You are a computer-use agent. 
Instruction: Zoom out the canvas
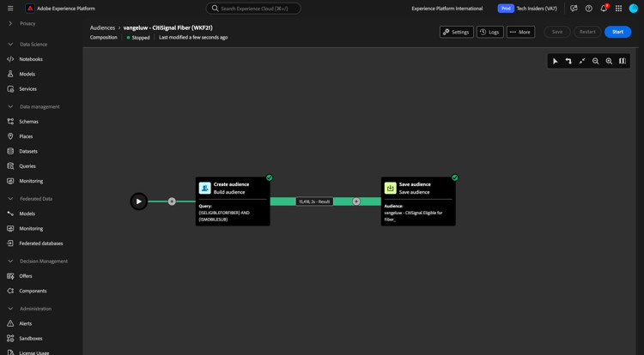tap(596, 61)
